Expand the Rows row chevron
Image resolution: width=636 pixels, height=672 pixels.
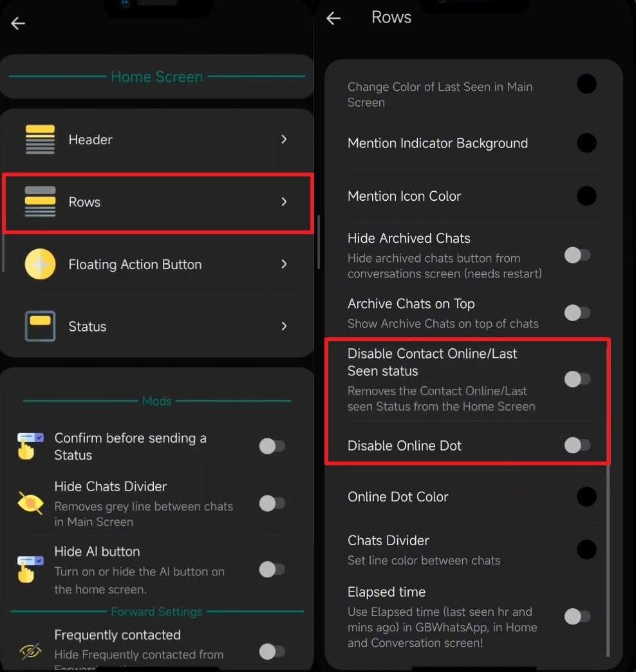(x=284, y=201)
